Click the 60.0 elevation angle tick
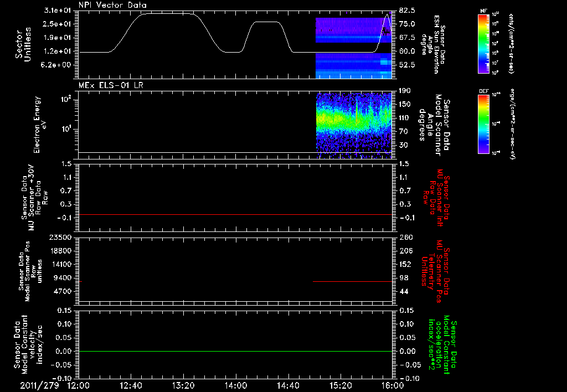The height and width of the screenshot is (392, 567). point(407,51)
